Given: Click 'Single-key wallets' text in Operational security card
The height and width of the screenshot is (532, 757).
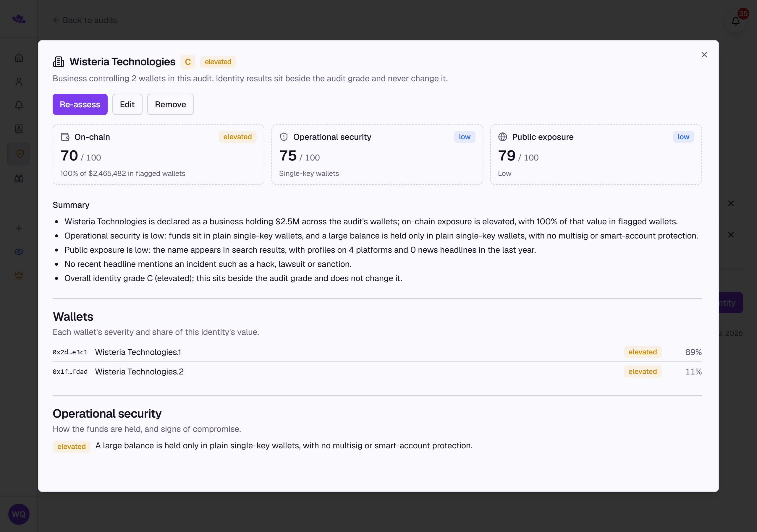Looking at the screenshot, I should tap(309, 173).
